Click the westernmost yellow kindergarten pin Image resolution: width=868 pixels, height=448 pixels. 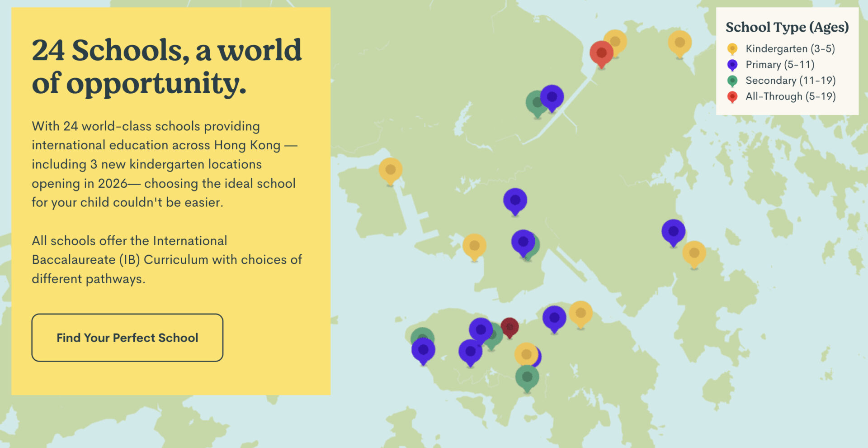[x=390, y=170]
